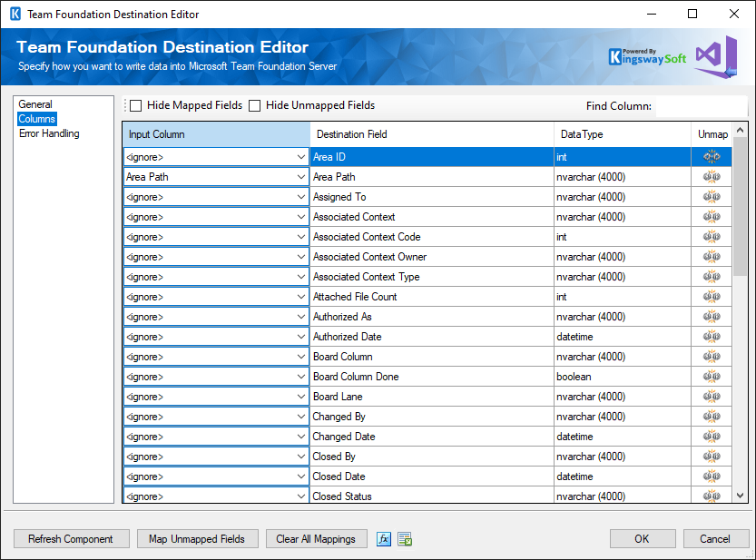Unmap the Assigned To field
The image size is (756, 560).
click(712, 197)
